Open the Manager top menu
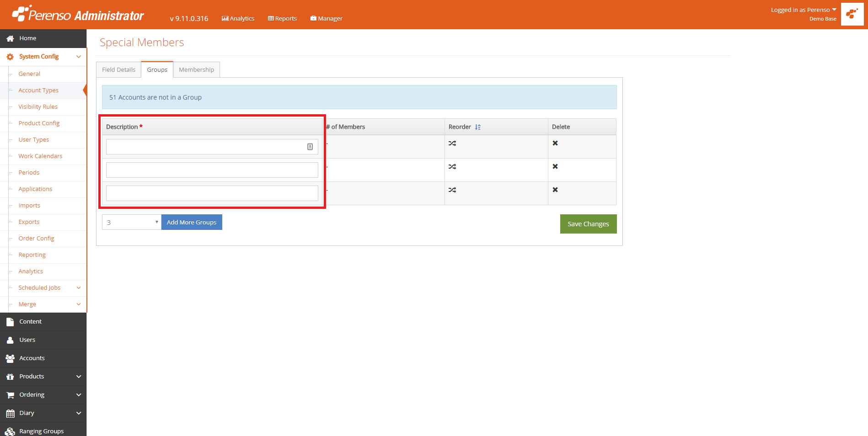 tap(326, 18)
